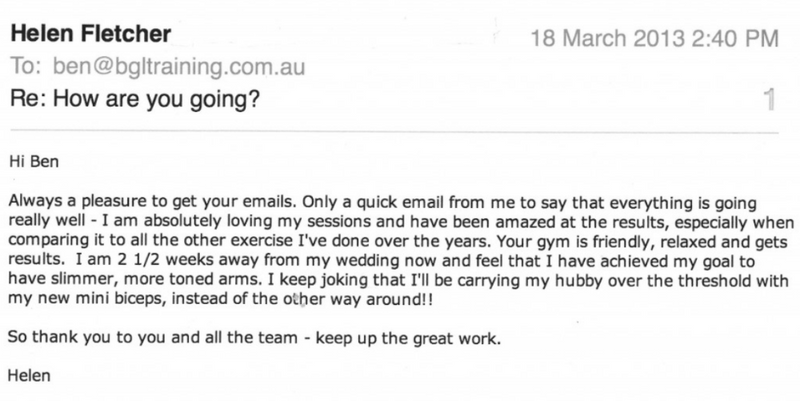Click the words keep up the great work

pyautogui.click(x=408, y=338)
